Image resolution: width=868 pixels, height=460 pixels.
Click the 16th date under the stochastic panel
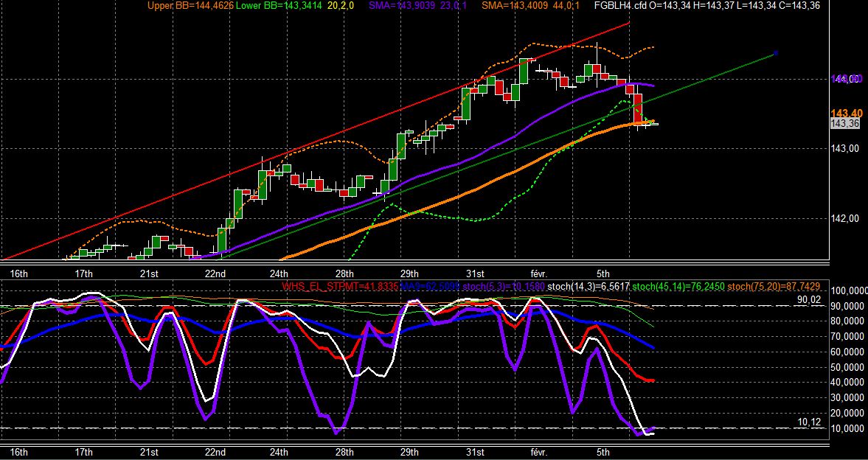coord(19,452)
